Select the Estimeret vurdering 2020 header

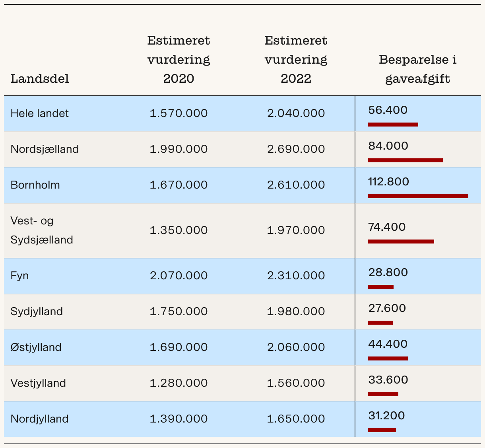tap(178, 59)
